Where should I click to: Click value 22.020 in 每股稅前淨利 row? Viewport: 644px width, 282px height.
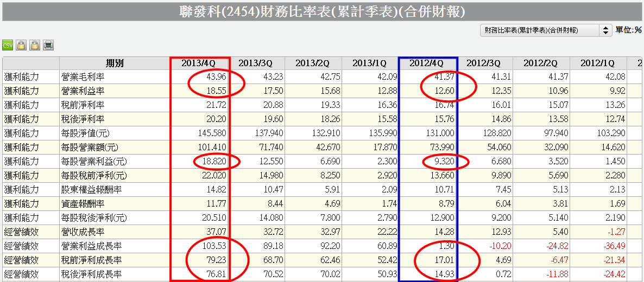[x=214, y=175]
